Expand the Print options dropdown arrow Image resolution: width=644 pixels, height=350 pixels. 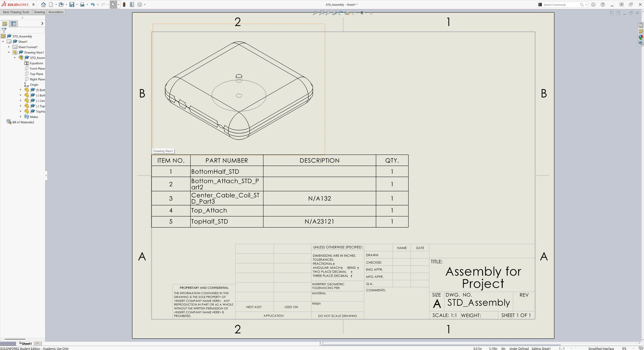87,5
